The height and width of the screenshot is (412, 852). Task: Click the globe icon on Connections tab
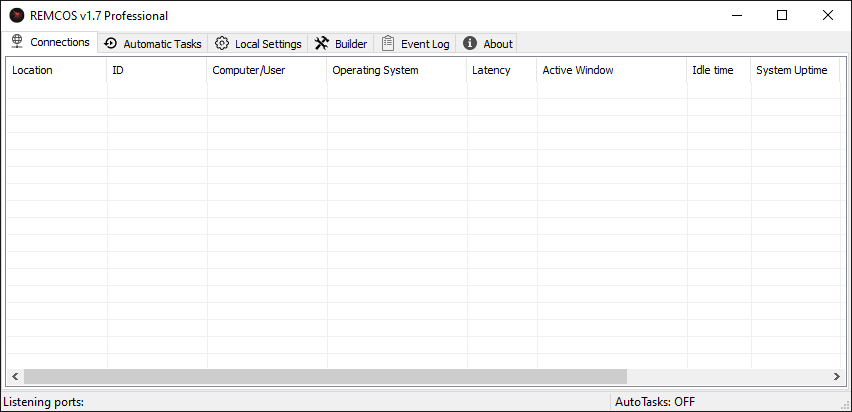pyautogui.click(x=17, y=42)
